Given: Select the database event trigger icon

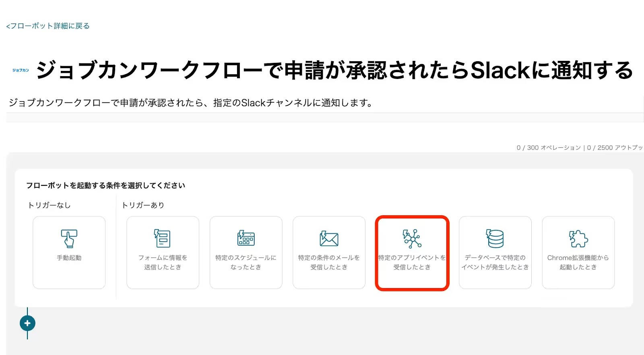Looking at the screenshot, I should tap(495, 238).
